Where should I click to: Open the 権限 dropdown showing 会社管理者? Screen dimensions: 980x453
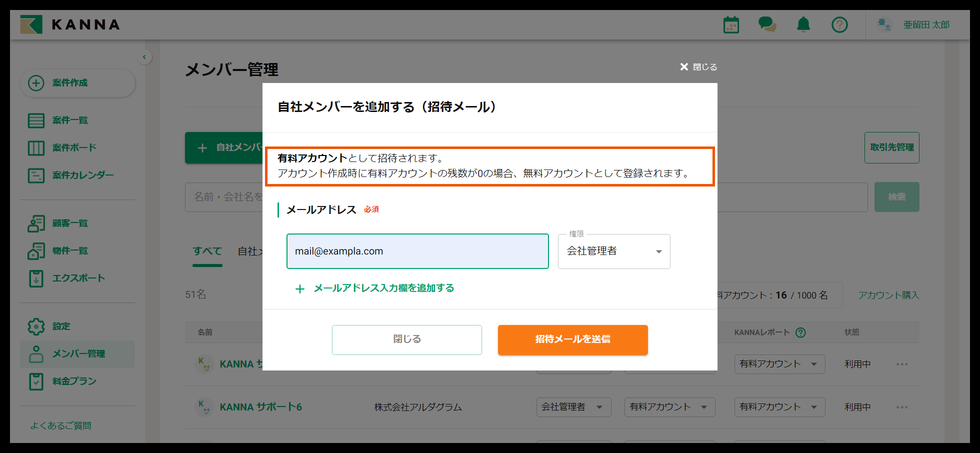coord(613,251)
